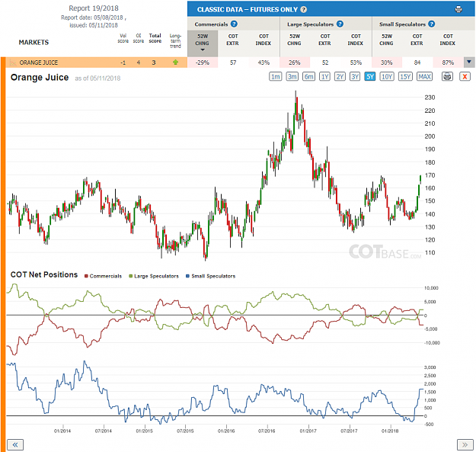The image size is (476, 452).
Task: Open help for Classic Data Futures Only
Action: click(303, 9)
